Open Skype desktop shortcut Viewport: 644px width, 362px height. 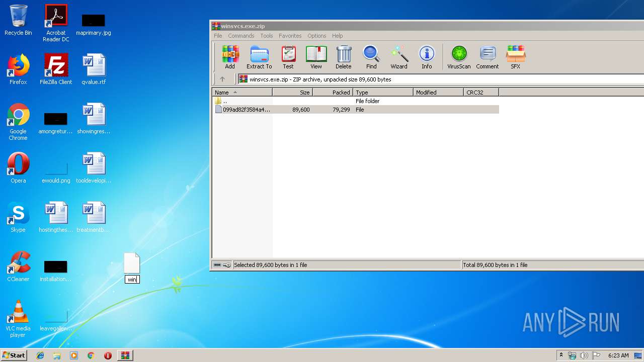point(18,217)
